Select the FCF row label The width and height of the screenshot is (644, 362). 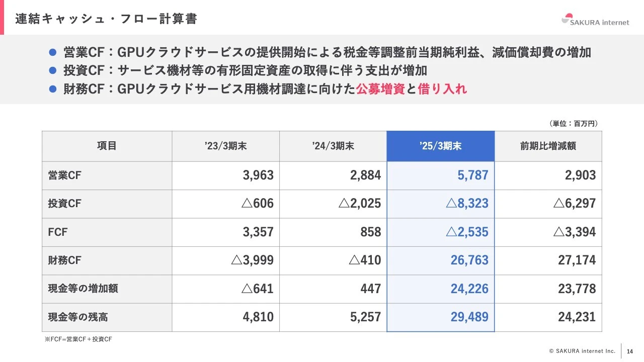point(58,232)
